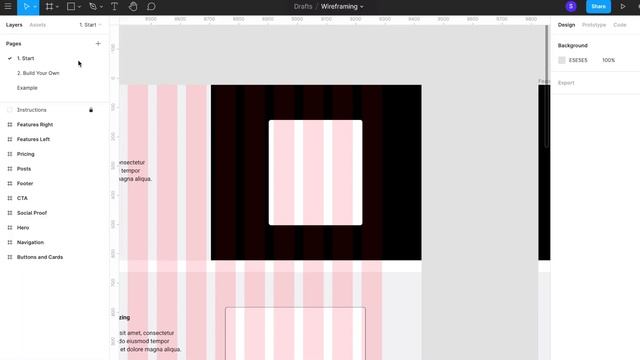Open Frame tool dropdown arrow

[58, 7]
